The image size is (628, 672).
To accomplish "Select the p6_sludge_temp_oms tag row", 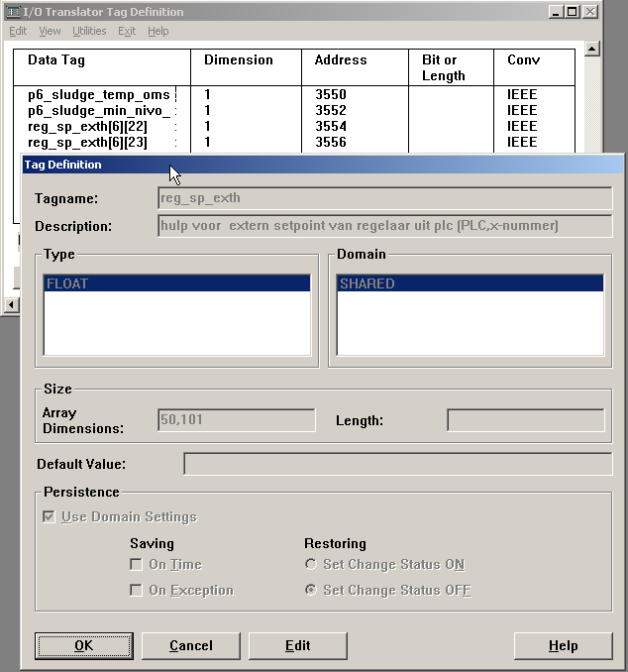I will pos(99,95).
